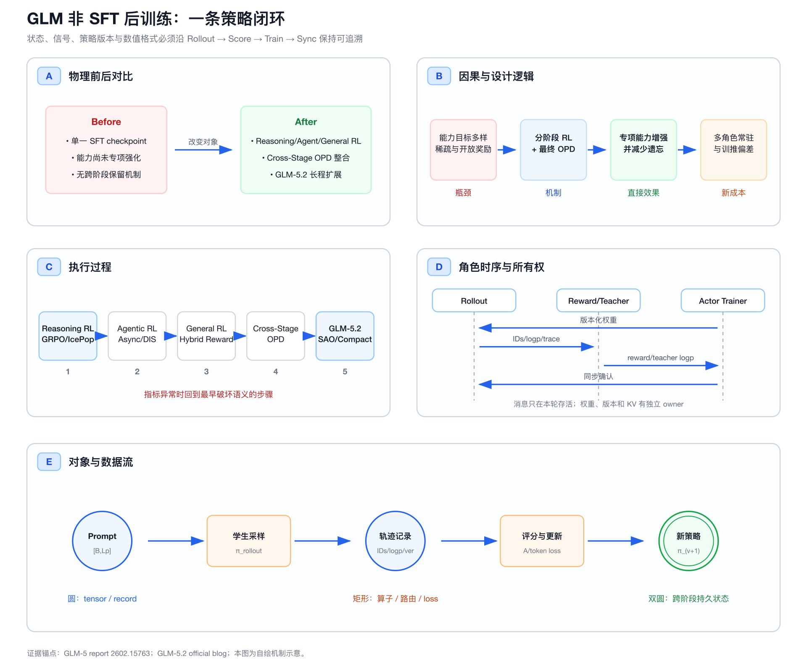Click the 双圆: 跨阶段持久状态 legend
807x672 pixels.
tap(688, 598)
